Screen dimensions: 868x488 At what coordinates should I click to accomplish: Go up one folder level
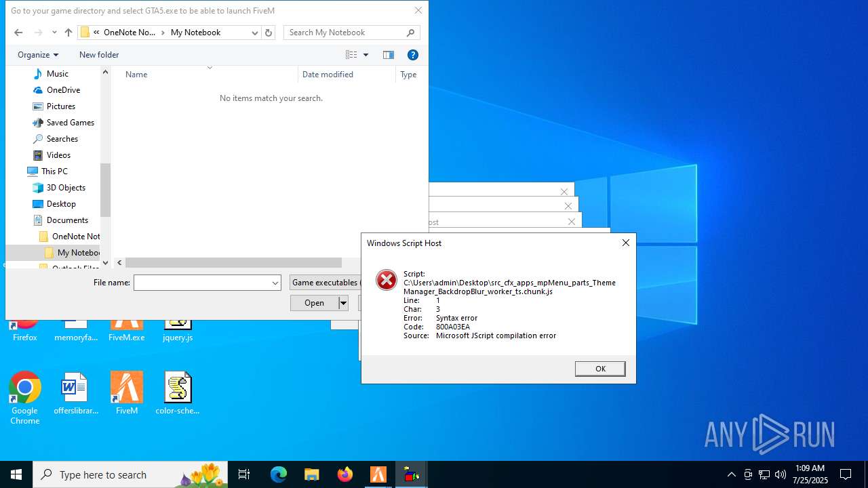point(68,33)
